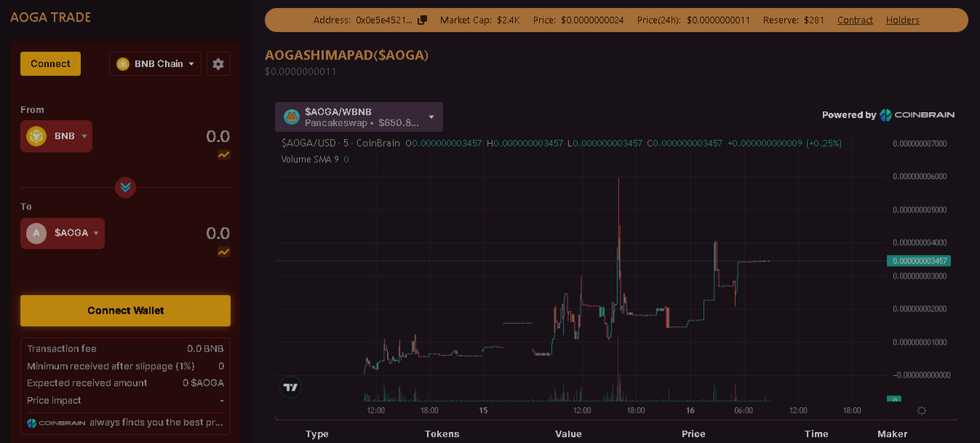The height and width of the screenshot is (443, 980).
Task: Click the Time column header
Action: 816,434
